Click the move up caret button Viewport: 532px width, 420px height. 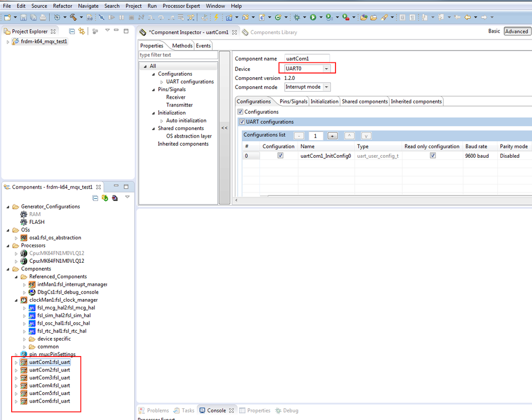point(349,136)
